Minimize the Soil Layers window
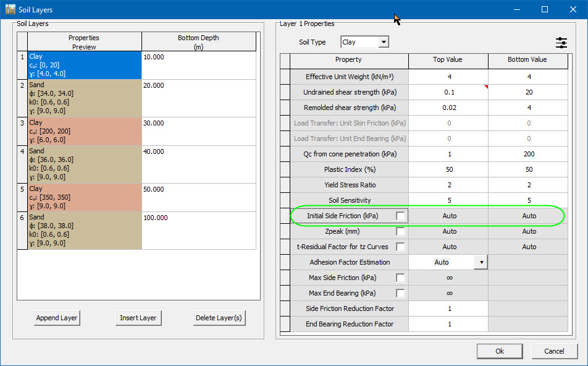 (517, 9)
